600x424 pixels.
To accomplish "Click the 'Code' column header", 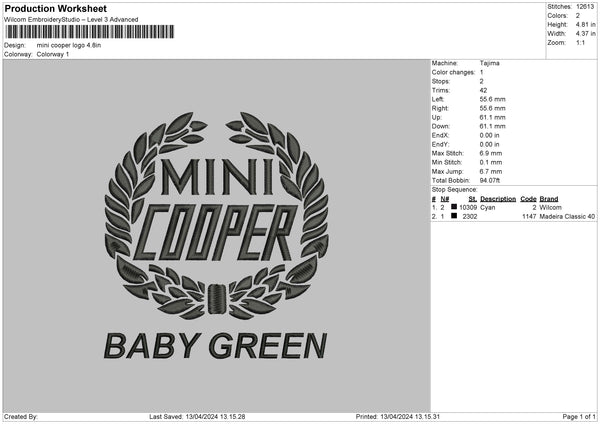I will [528, 199].
